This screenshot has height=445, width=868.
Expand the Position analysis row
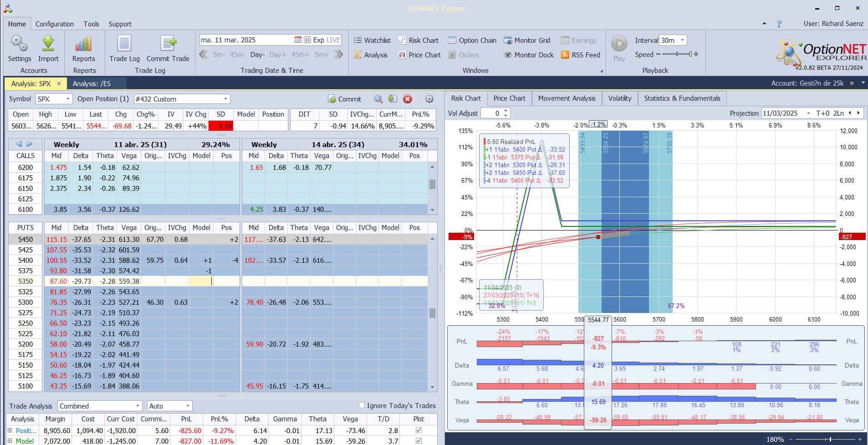click(x=10, y=430)
